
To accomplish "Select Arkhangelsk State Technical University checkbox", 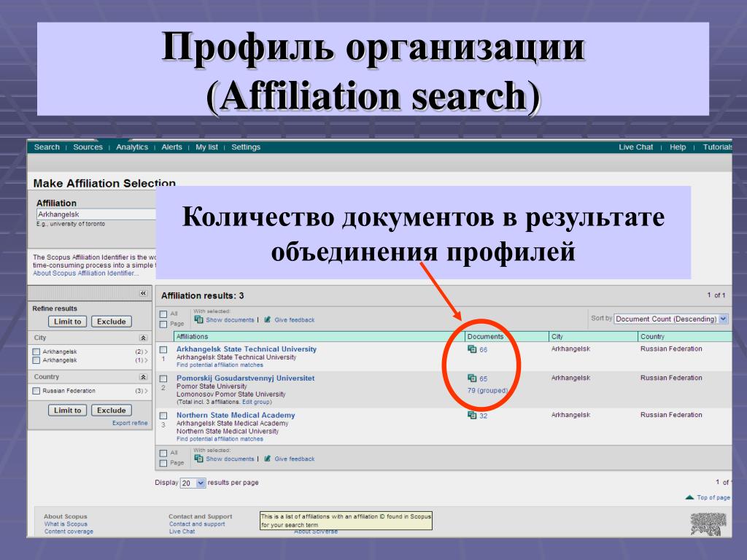I will (x=163, y=350).
